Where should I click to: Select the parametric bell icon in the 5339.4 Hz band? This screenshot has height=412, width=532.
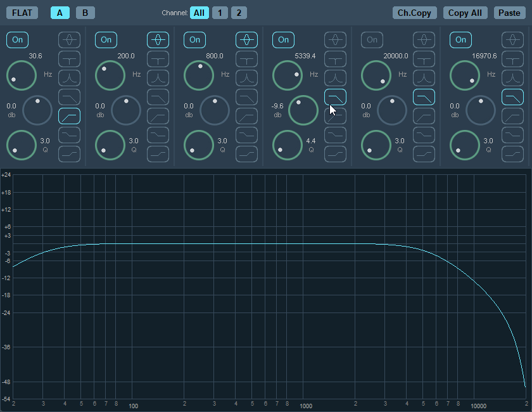coord(335,40)
